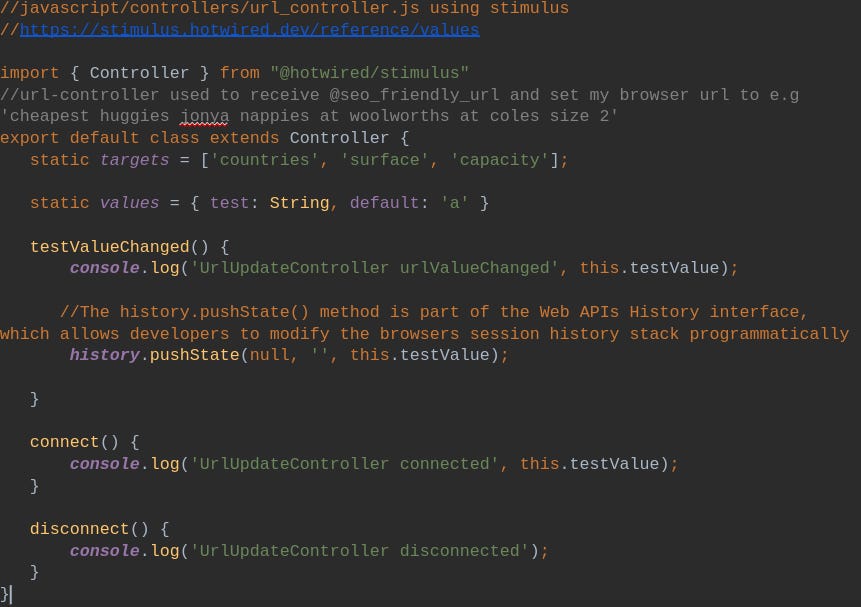This screenshot has height=607, width=861.
Task: Click the italic 'history' object identifier
Action: point(104,355)
